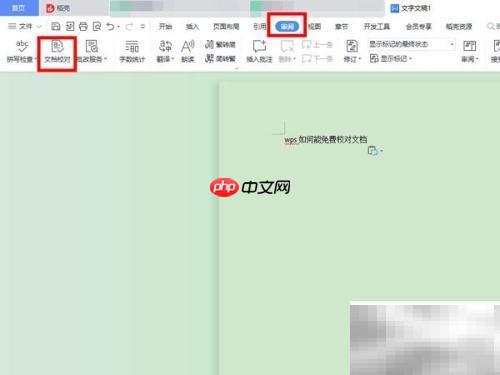The width and height of the screenshot is (500, 375).
Task: Run the spell check (拼写检查) tool
Action: tap(21, 51)
